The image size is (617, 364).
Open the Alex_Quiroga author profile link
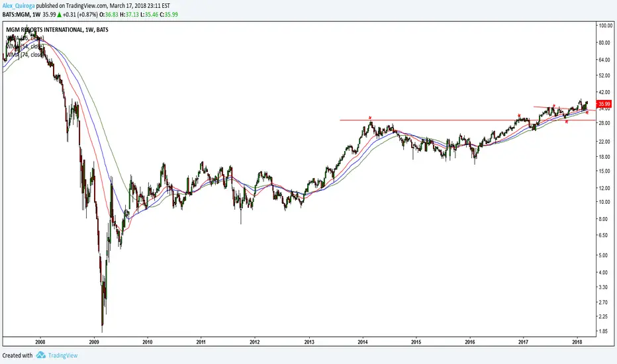tap(19, 7)
